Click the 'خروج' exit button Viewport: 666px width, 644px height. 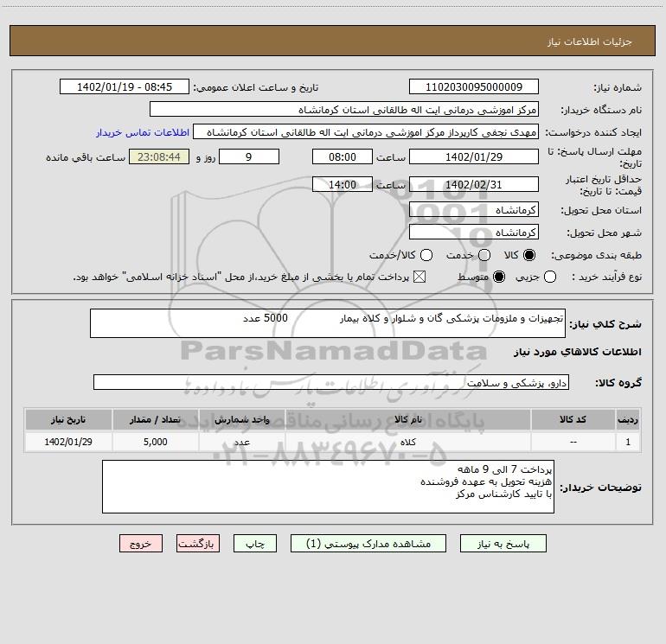tap(141, 544)
